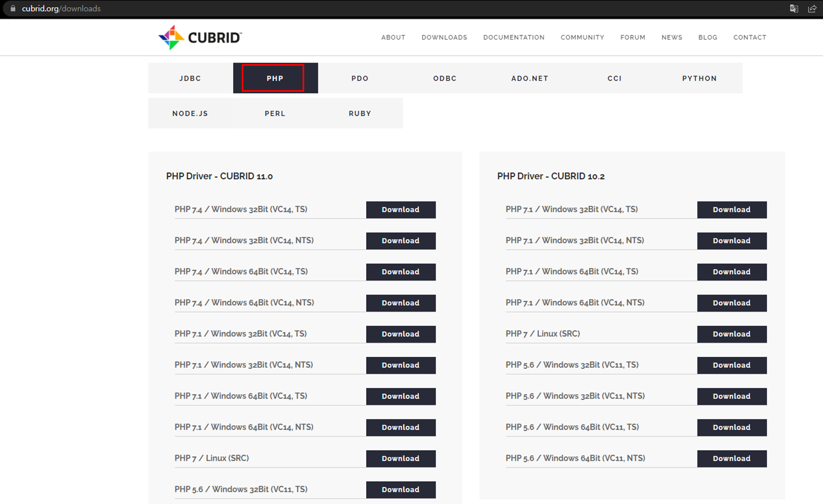Download CUBRID 11.0 PHP 7.4 64Bit NTS

pyautogui.click(x=401, y=303)
